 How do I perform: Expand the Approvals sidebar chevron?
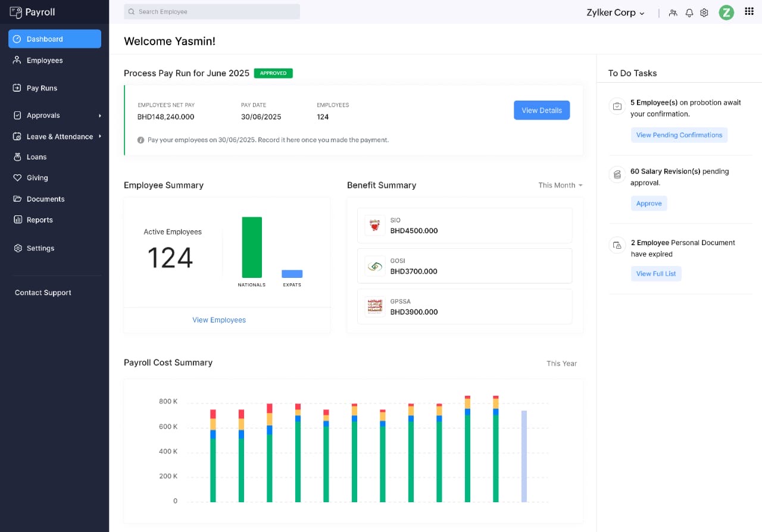coord(100,115)
